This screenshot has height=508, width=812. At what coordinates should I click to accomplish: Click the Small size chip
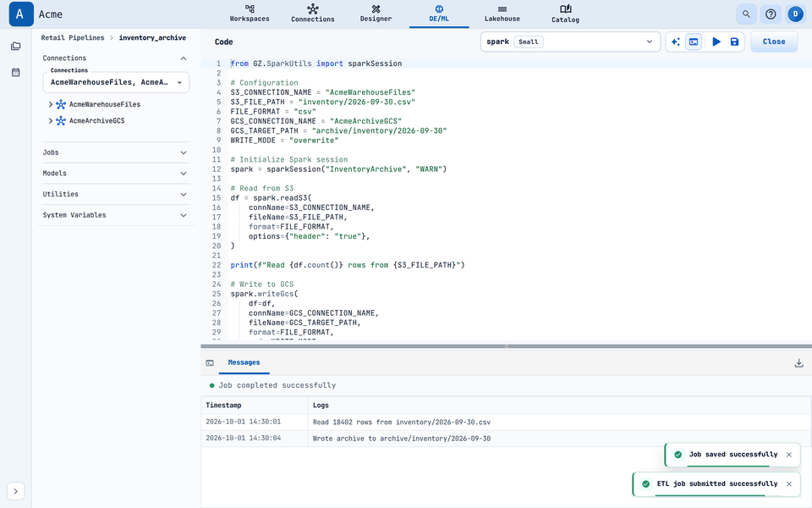pyautogui.click(x=528, y=42)
